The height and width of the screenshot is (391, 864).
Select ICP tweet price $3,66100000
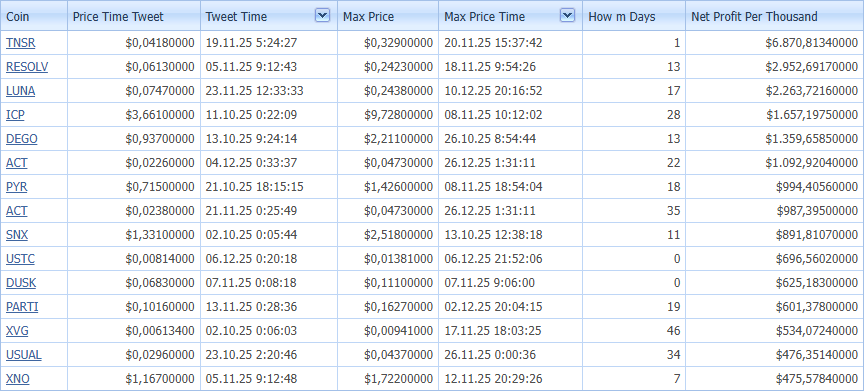(x=160, y=115)
